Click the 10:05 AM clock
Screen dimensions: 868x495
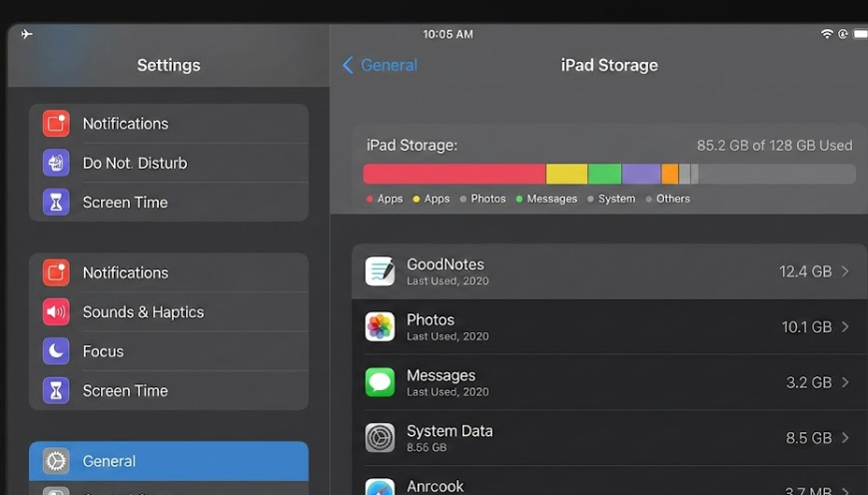pyautogui.click(x=447, y=34)
